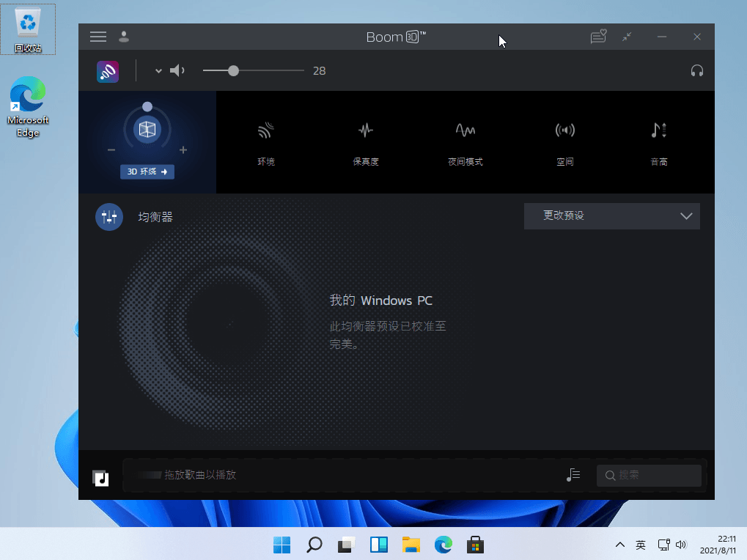The image size is (747, 560).
Task: Close the Boom 3D window
Action: tap(697, 37)
